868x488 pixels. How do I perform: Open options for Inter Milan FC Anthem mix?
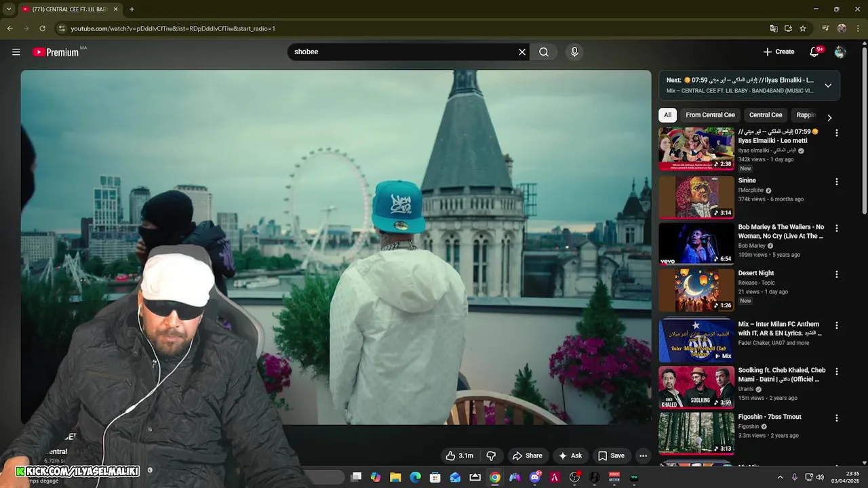[x=836, y=325]
